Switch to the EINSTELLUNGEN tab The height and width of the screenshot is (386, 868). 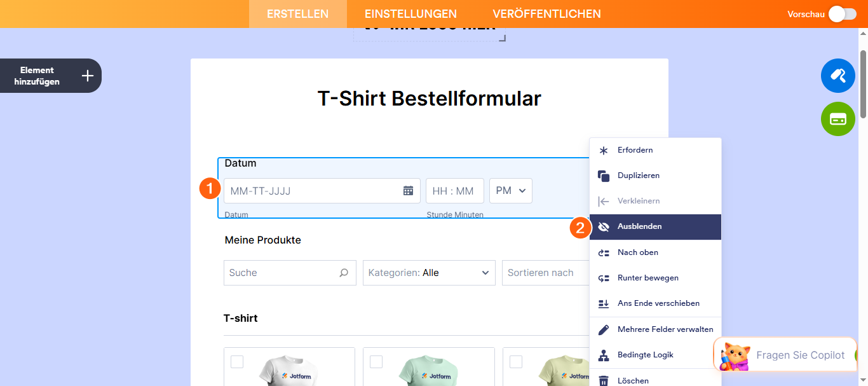tap(410, 14)
